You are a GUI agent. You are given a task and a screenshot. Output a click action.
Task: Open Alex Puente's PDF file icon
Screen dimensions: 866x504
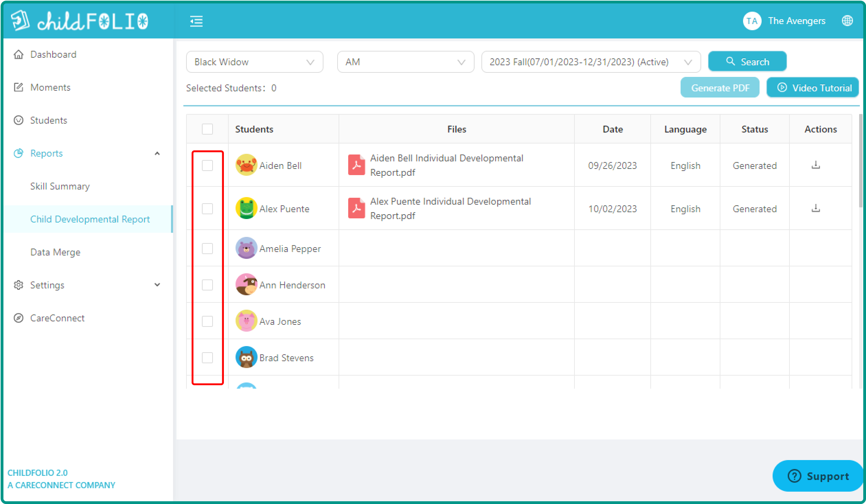click(356, 208)
